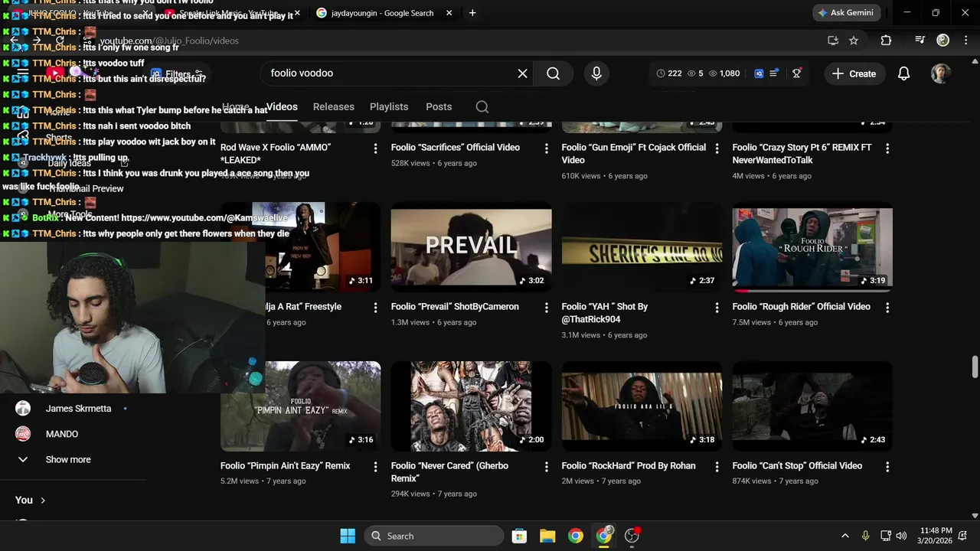Image resolution: width=980 pixels, height=551 pixels.
Task: Open the Sheriff's Line YAH thumbnail
Action: (x=642, y=246)
